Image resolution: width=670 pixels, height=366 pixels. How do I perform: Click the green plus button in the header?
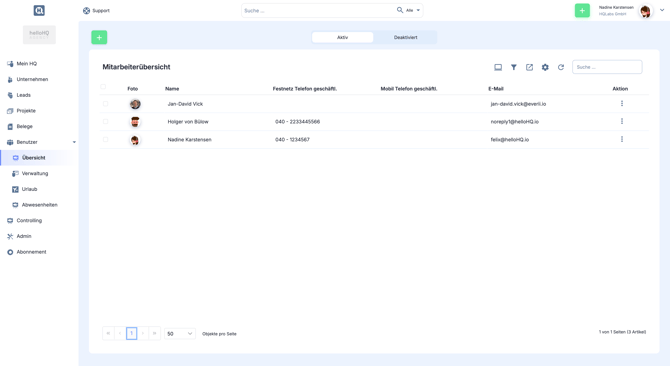[x=582, y=10]
